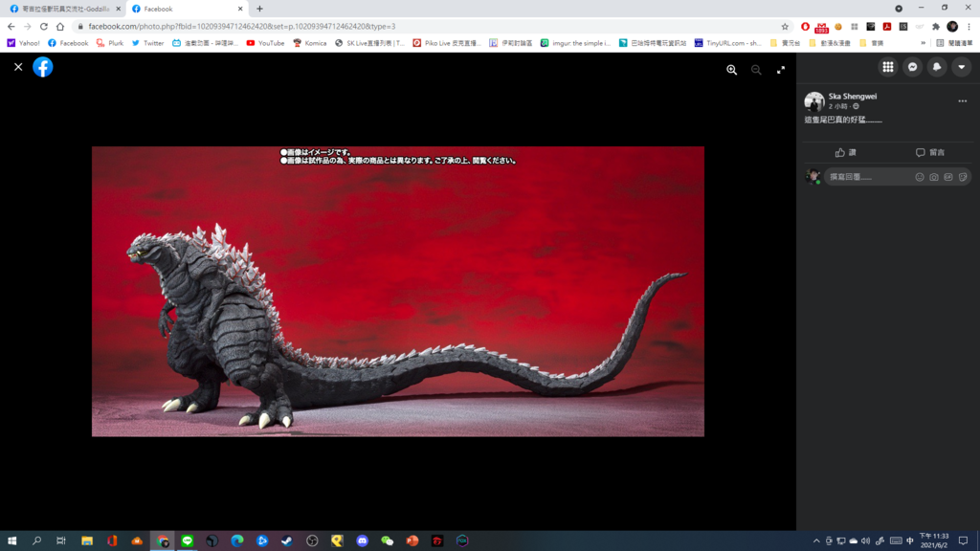Show hidden system tray icons
Image resolution: width=980 pixels, height=551 pixels.
816,541
